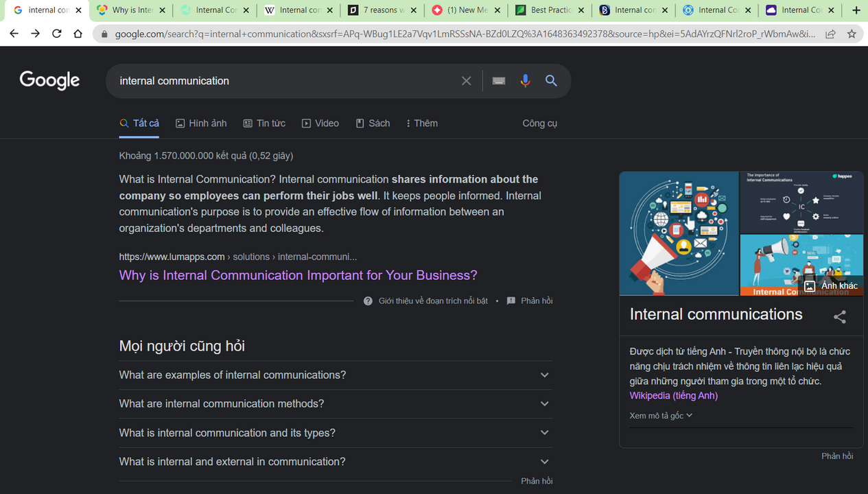Click the magnifying glass to search

(x=551, y=80)
